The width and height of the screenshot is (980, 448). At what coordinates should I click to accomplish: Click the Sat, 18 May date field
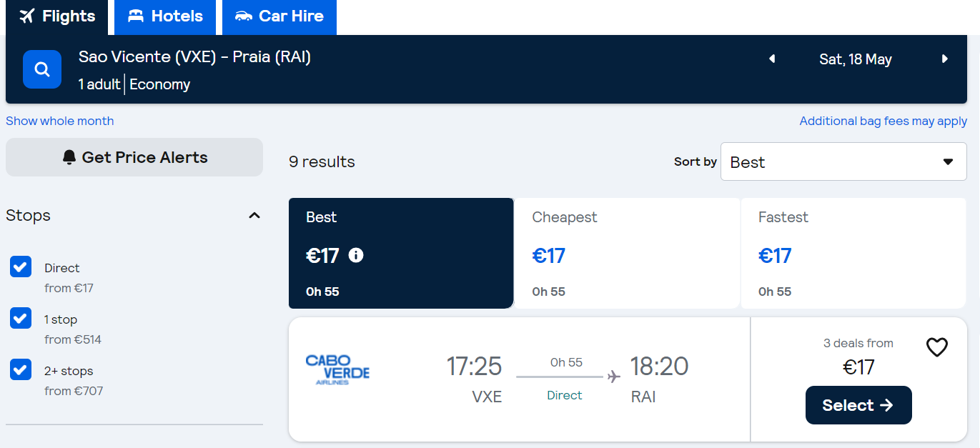click(856, 59)
